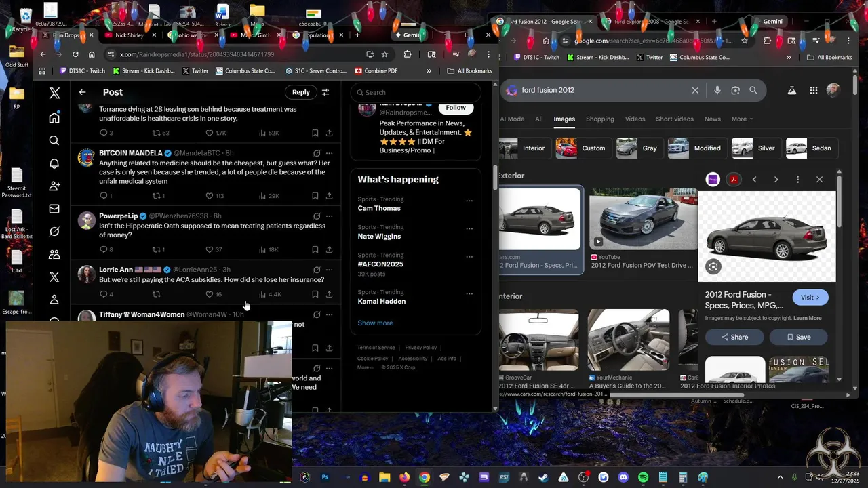Open Google Lens image search
Image resolution: width=868 pixels, height=488 pixels.
[735, 90]
